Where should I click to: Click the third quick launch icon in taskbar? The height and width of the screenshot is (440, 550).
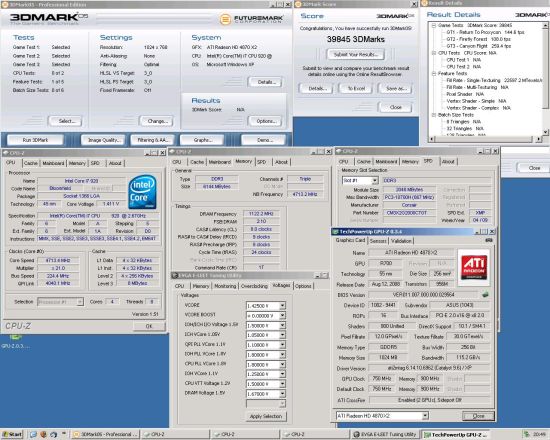(x=53, y=434)
